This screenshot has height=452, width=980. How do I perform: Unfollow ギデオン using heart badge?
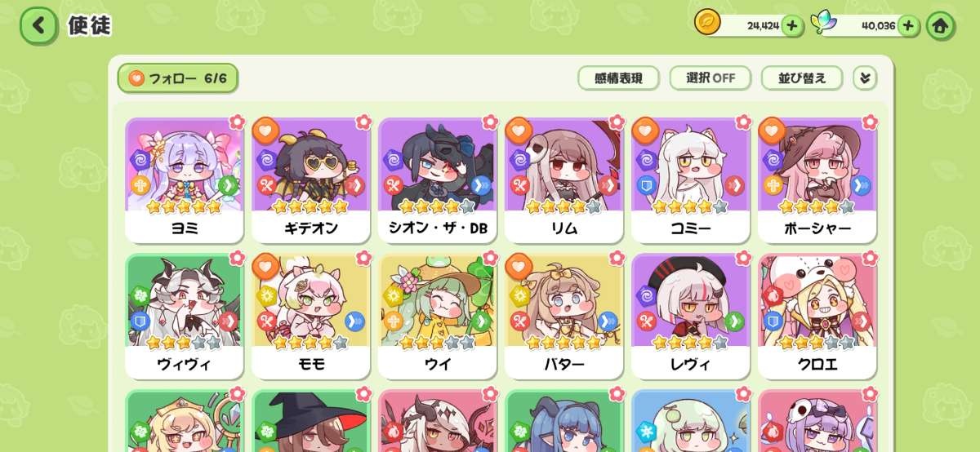(265, 130)
